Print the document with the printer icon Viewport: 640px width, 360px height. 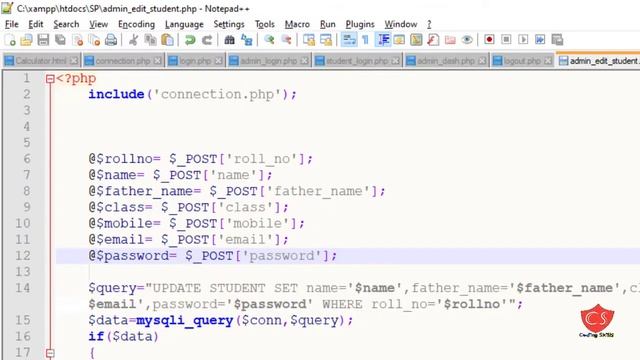click(x=111, y=40)
